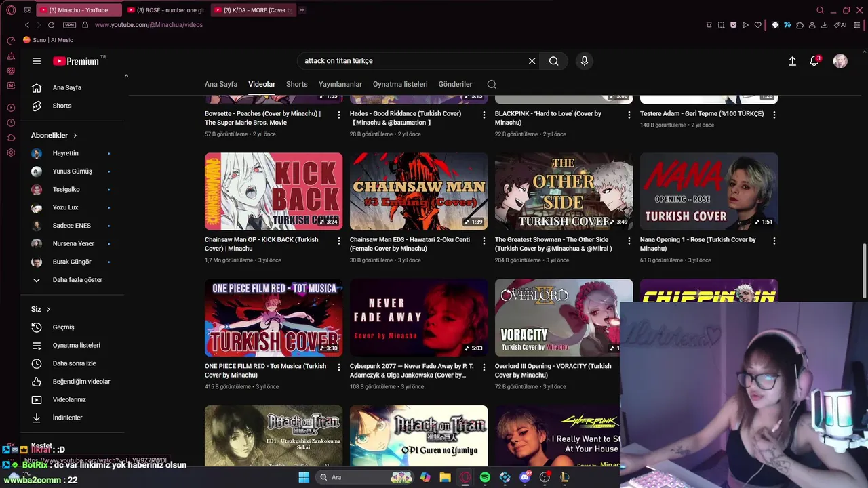The width and height of the screenshot is (868, 488).
Task: Open the Suno AI Music bookmark
Action: tap(48, 40)
